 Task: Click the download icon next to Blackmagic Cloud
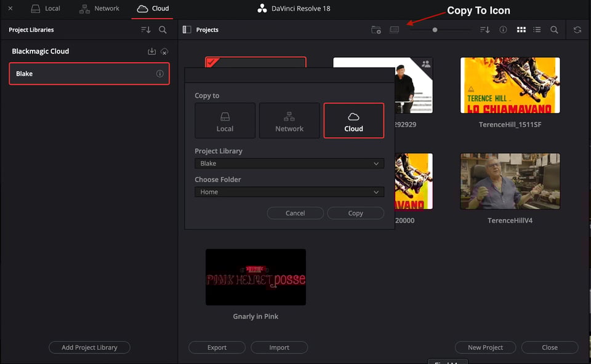151,51
